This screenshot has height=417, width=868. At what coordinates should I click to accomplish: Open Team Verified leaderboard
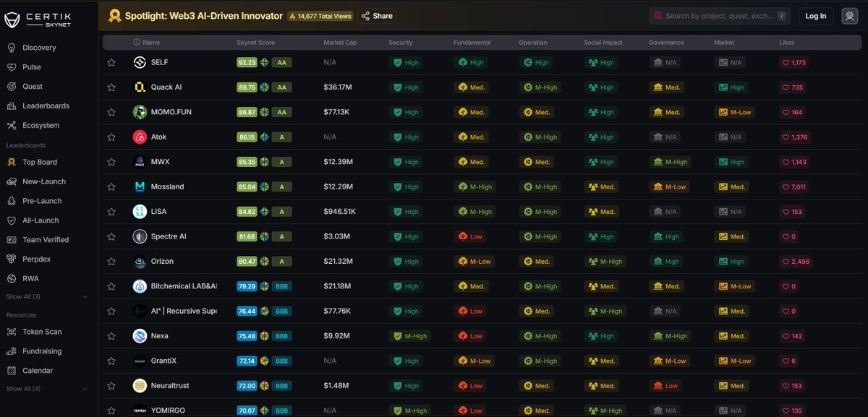(47, 240)
